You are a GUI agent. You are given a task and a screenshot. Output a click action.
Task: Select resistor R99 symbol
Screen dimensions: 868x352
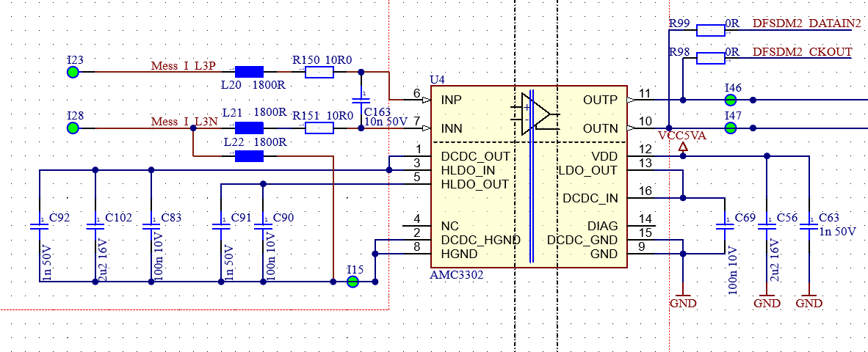(x=710, y=30)
